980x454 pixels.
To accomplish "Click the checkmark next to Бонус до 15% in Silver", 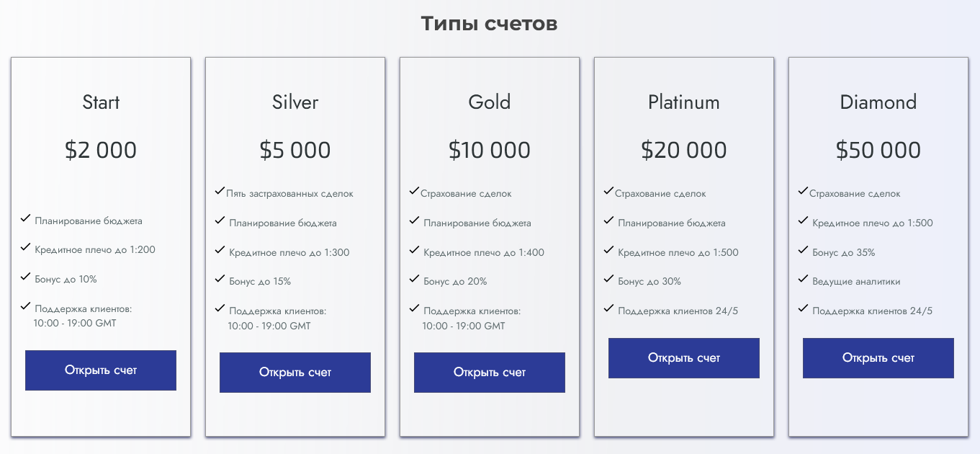I will 220,277.
